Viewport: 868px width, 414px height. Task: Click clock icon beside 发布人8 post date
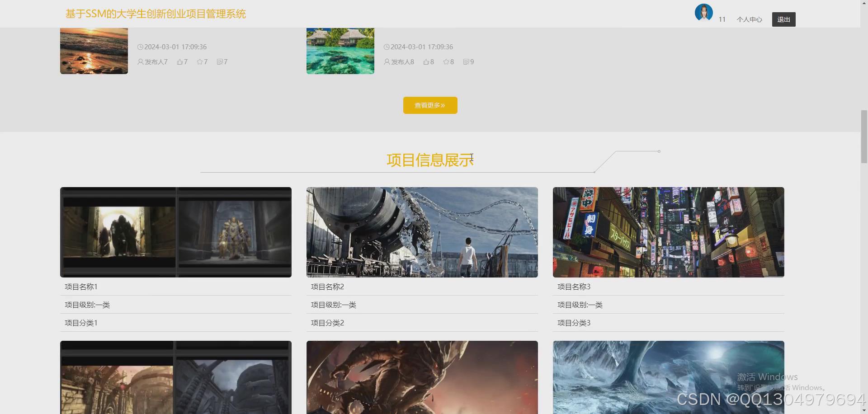(x=387, y=47)
